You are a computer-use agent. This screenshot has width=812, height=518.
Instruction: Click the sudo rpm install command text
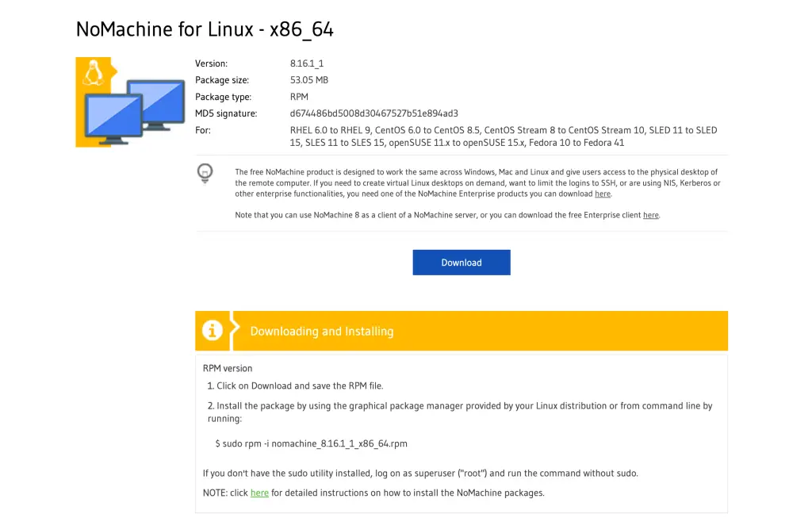[x=311, y=444]
